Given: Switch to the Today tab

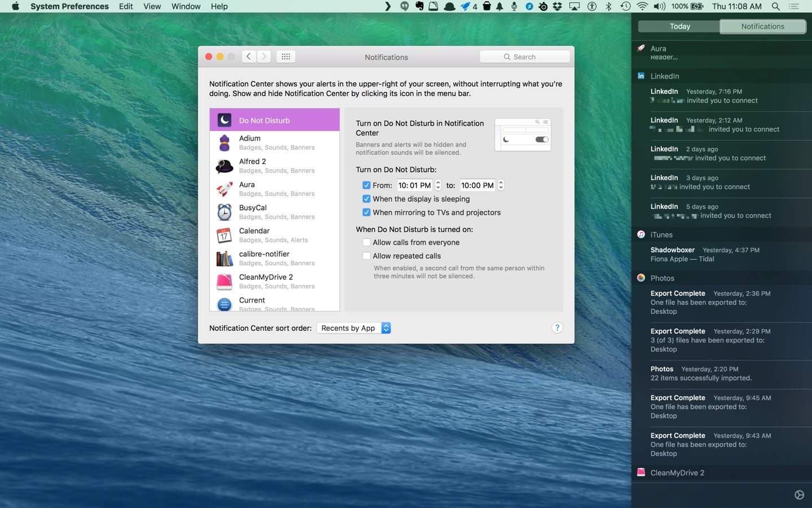Looking at the screenshot, I should pos(679,27).
